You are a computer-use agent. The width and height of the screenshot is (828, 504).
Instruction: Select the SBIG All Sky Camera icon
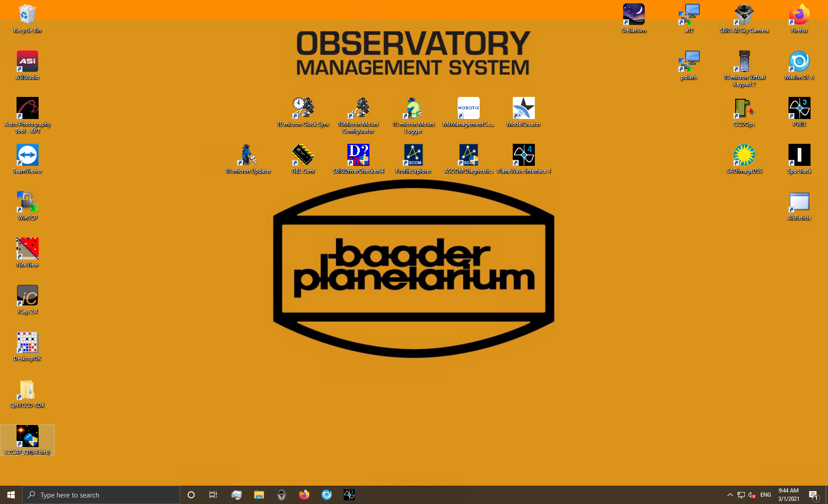[x=744, y=15]
